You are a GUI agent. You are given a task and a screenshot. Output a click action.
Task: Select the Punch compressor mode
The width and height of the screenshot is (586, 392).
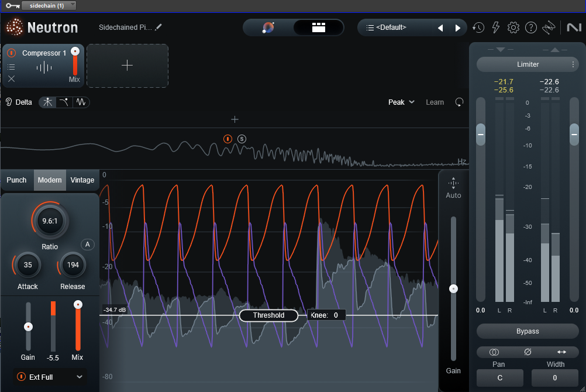pyautogui.click(x=16, y=180)
